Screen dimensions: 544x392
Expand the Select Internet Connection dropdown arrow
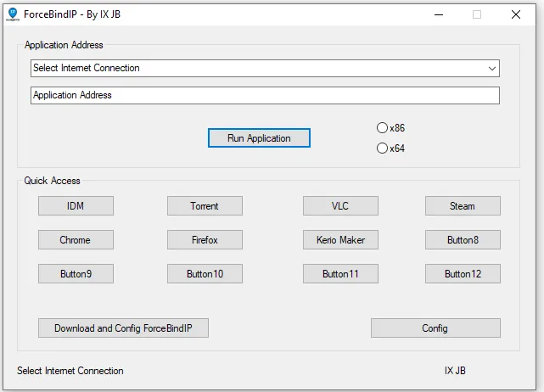tap(491, 69)
